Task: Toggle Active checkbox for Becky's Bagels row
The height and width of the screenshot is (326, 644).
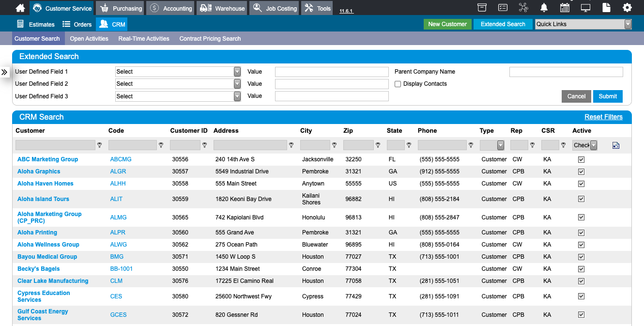Action: (581, 269)
